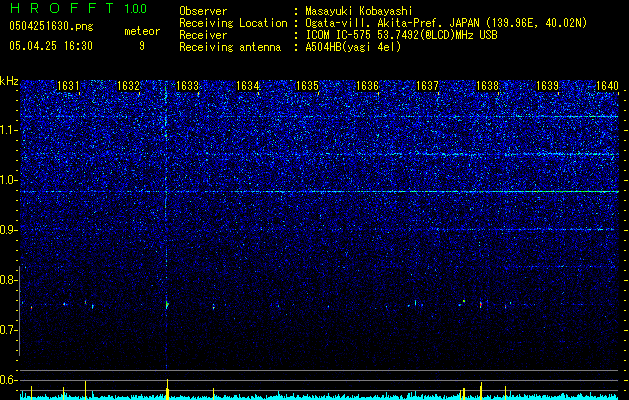Click the 1640 time marker

(607, 86)
